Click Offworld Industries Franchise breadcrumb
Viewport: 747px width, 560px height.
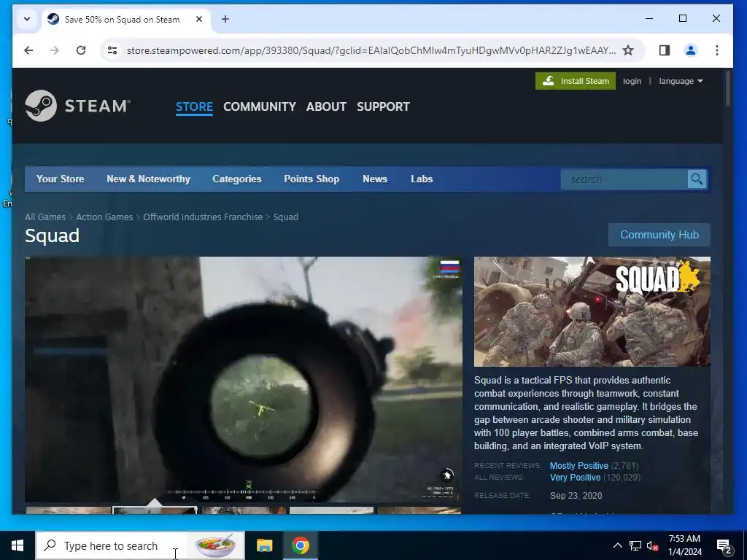(x=203, y=217)
